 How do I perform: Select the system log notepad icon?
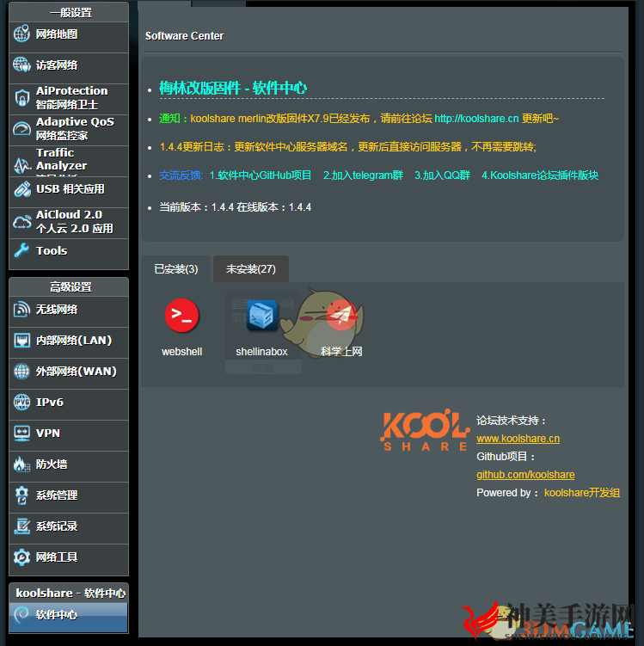21,526
